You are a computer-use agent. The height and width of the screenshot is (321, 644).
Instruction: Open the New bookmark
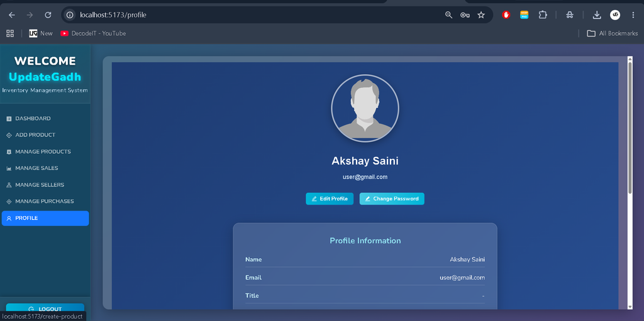(41, 33)
